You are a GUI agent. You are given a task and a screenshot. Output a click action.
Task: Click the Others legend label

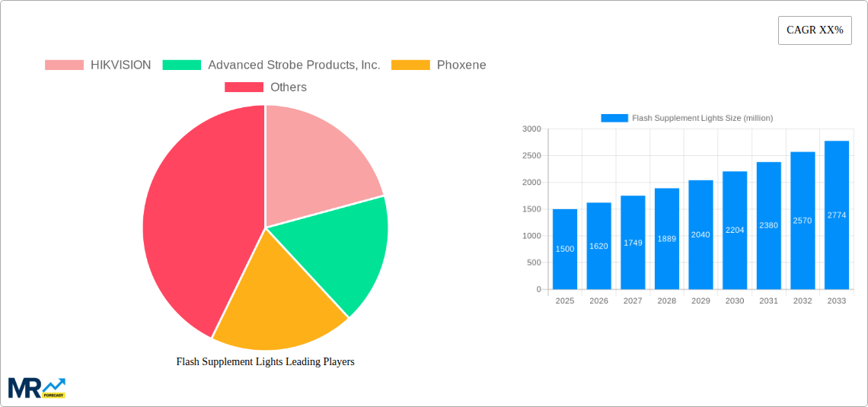(x=289, y=87)
